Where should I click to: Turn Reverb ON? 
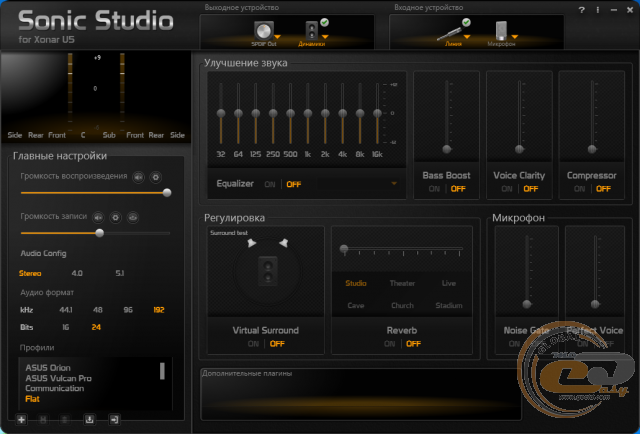[390, 344]
